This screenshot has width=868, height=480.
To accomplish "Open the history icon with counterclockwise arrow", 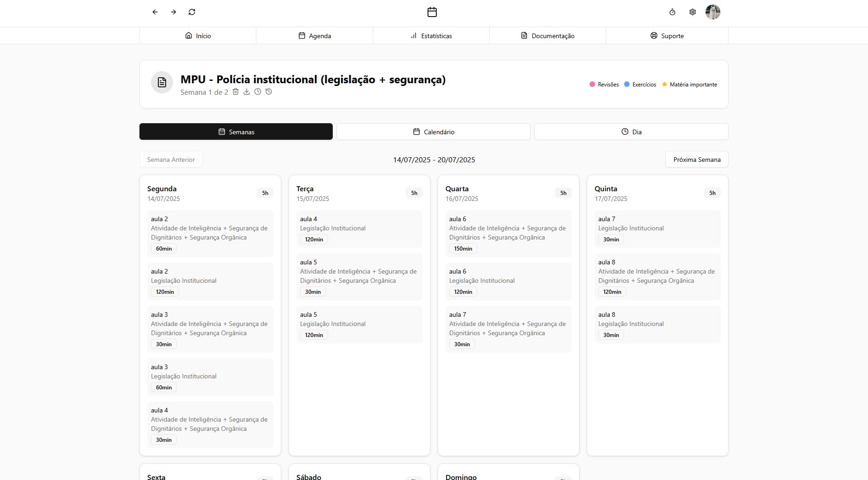I will [269, 91].
